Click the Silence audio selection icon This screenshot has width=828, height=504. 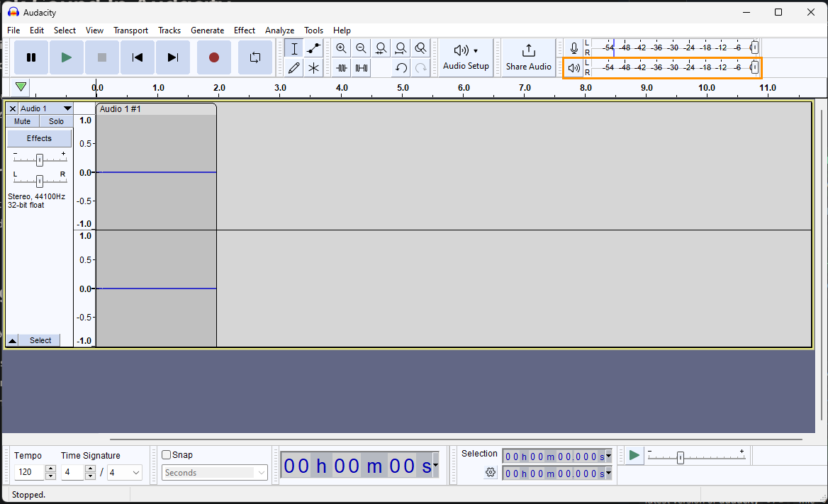(362, 67)
